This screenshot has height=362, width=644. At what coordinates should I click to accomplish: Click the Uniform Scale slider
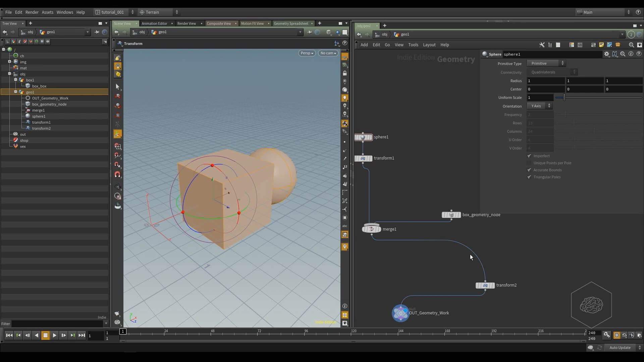[564, 98]
